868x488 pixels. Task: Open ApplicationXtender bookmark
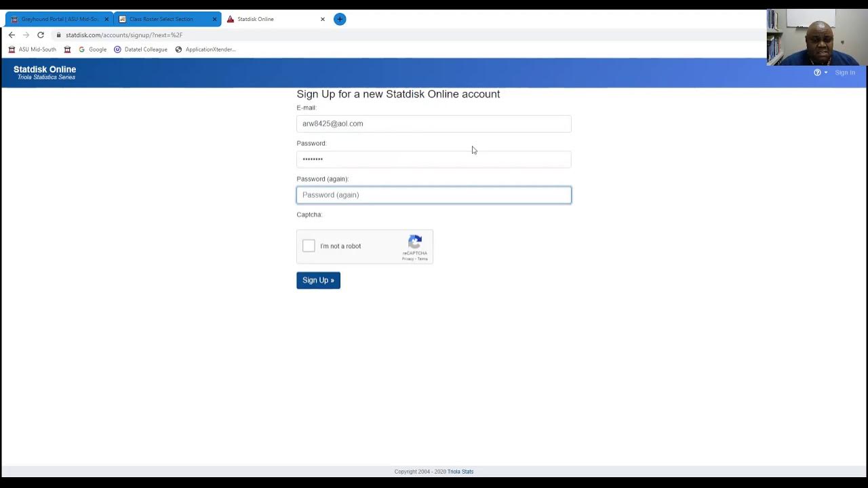[x=205, y=49]
